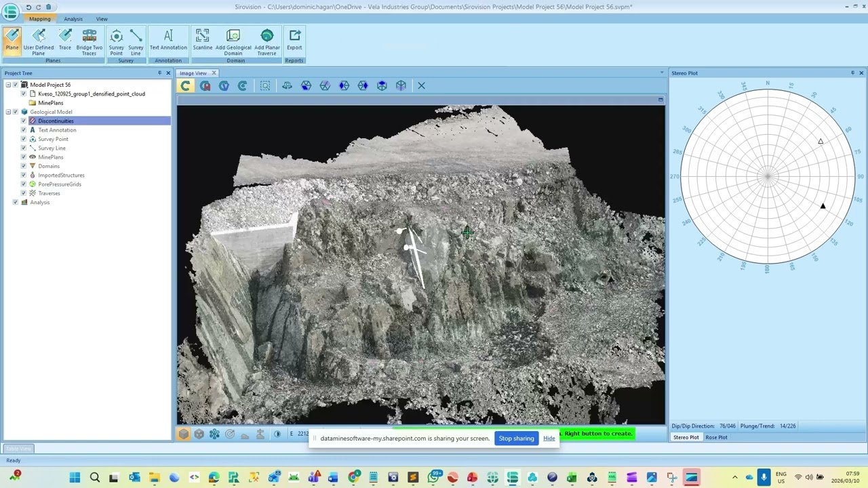868x488 pixels.
Task: Click Add Planar Traverse
Action: [x=267, y=42]
